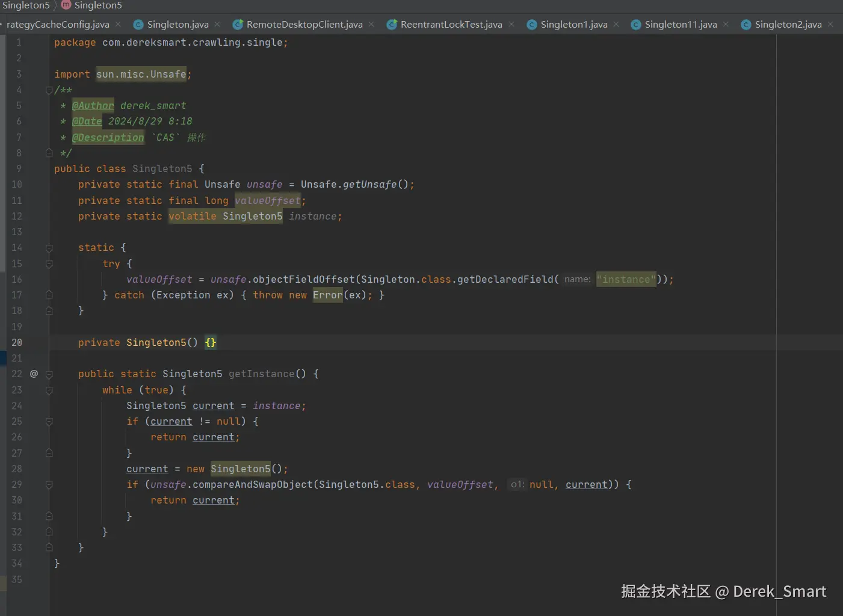Click the fold end marker on line 32
Viewport: 843px width, 616px height.
(x=49, y=532)
